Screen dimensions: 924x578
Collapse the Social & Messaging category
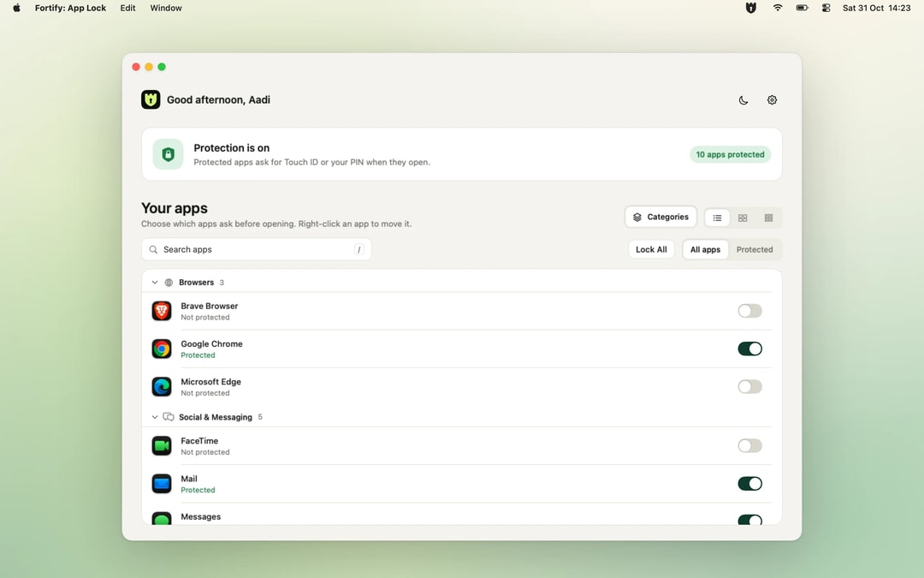tap(154, 417)
